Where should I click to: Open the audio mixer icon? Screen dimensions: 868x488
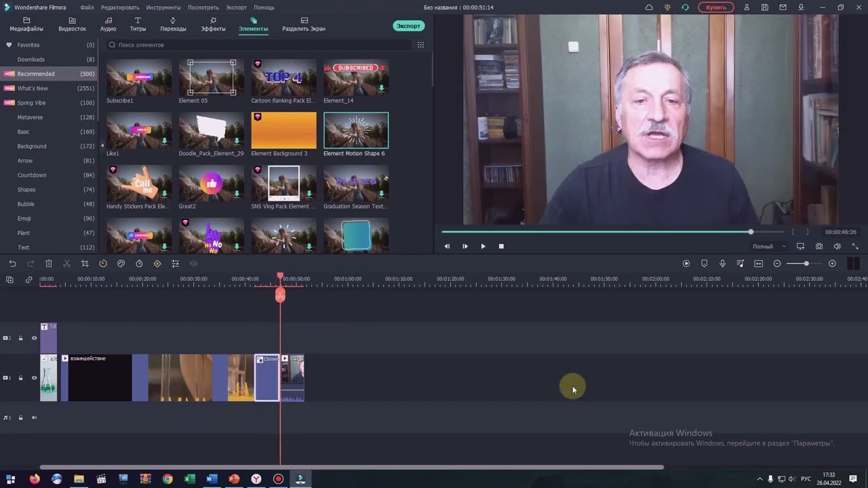pos(741,264)
